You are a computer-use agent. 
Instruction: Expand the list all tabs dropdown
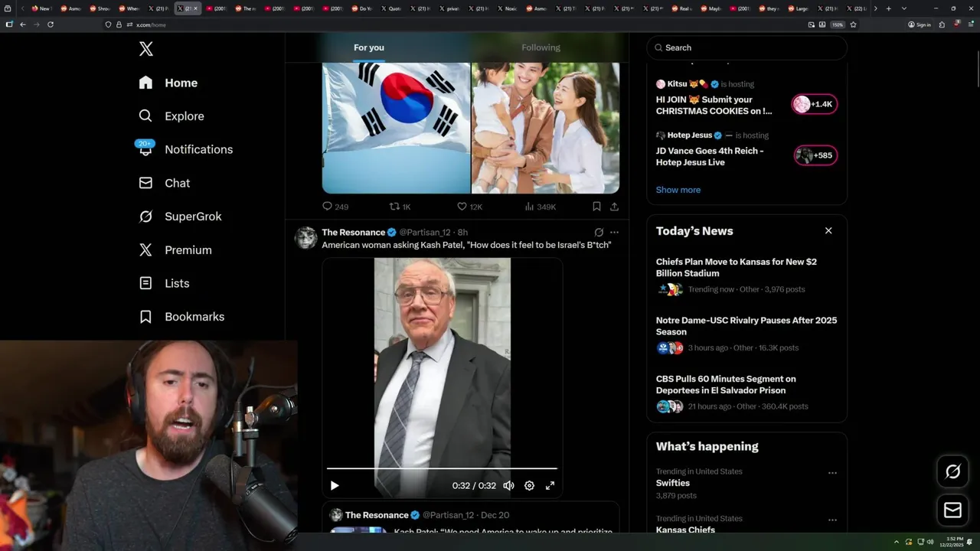tap(904, 8)
